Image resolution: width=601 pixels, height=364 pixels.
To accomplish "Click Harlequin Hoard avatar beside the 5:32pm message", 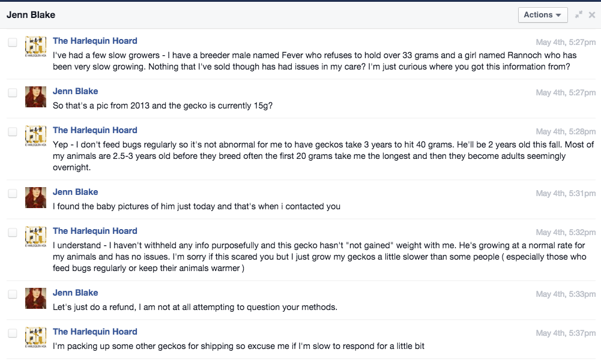I will 35,236.
